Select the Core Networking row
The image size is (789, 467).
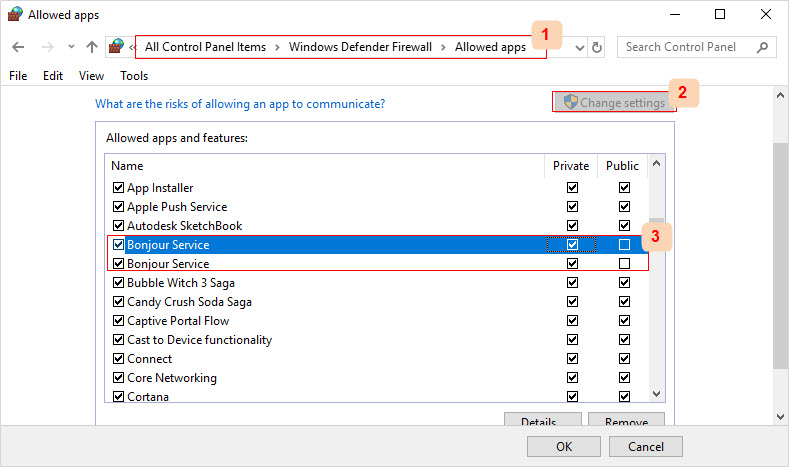[x=377, y=377]
